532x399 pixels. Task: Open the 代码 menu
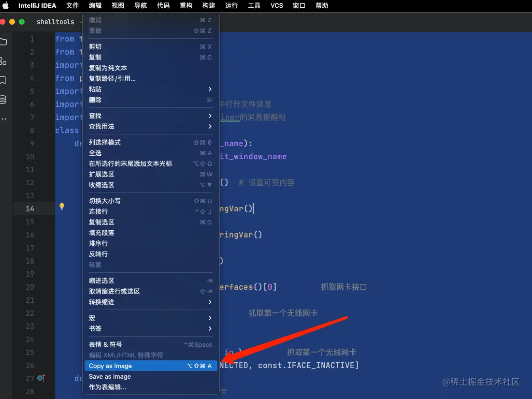click(x=163, y=5)
